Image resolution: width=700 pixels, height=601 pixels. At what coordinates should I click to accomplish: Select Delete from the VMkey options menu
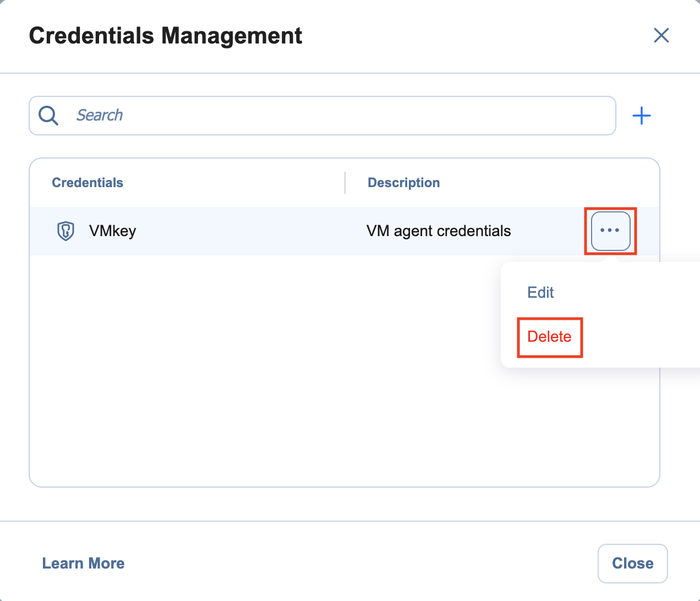click(549, 337)
